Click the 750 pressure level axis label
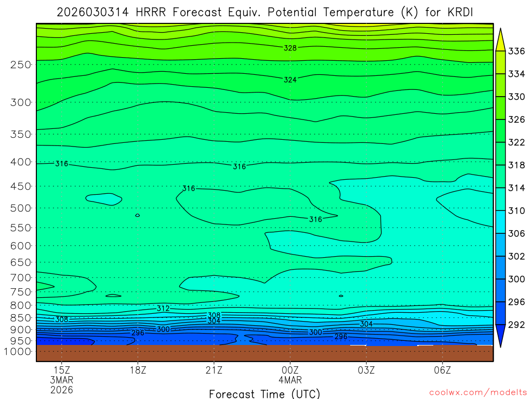 21,292
